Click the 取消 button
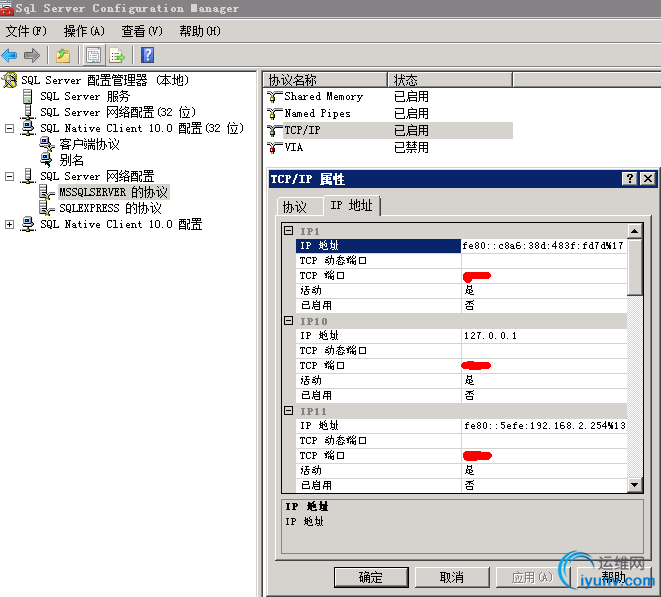 point(452,577)
